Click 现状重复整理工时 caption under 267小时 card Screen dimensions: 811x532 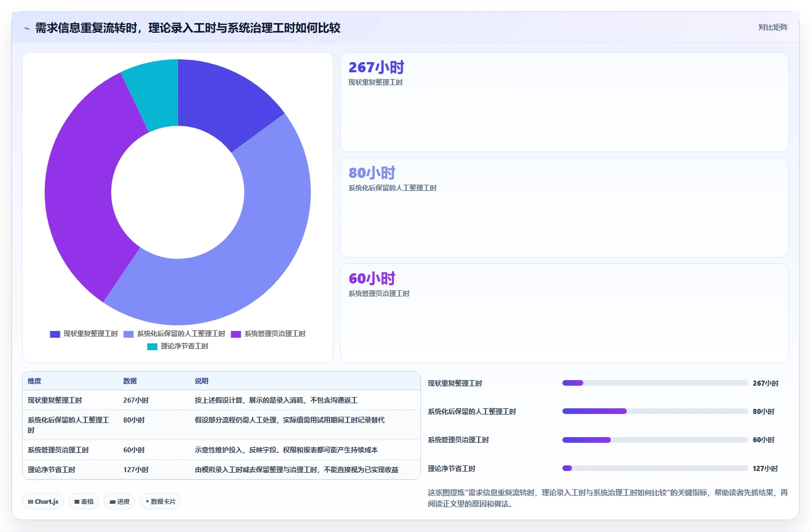coord(375,82)
